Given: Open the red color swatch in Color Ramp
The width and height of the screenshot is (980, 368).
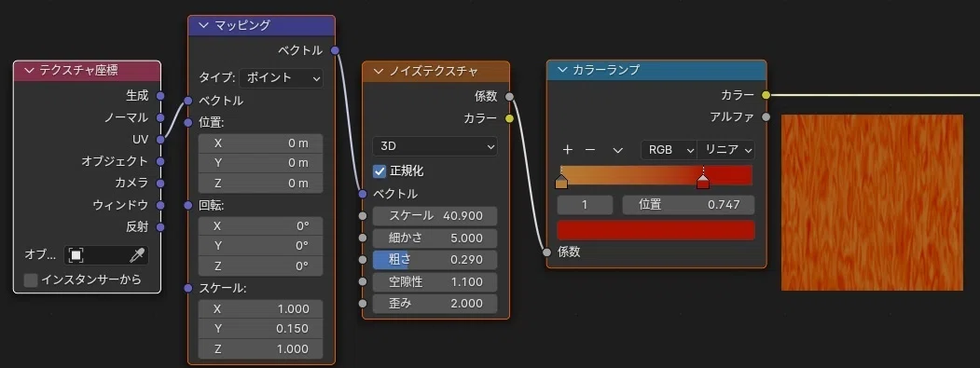Looking at the screenshot, I should coord(656,230).
